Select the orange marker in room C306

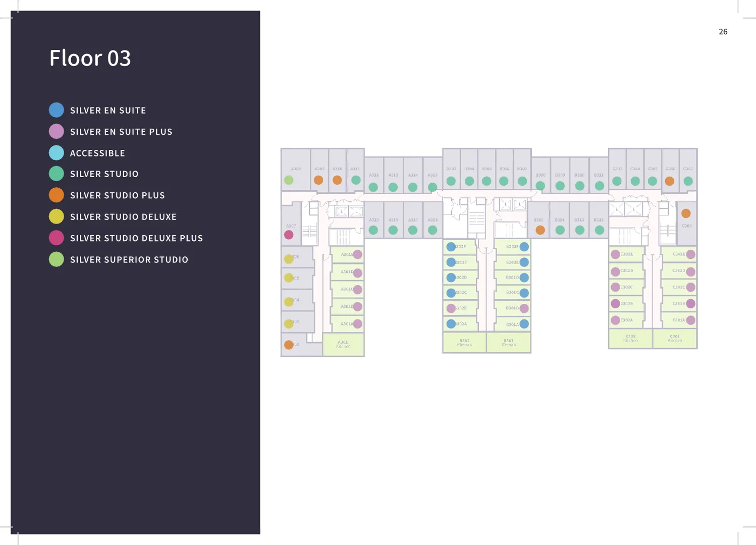pos(670,181)
